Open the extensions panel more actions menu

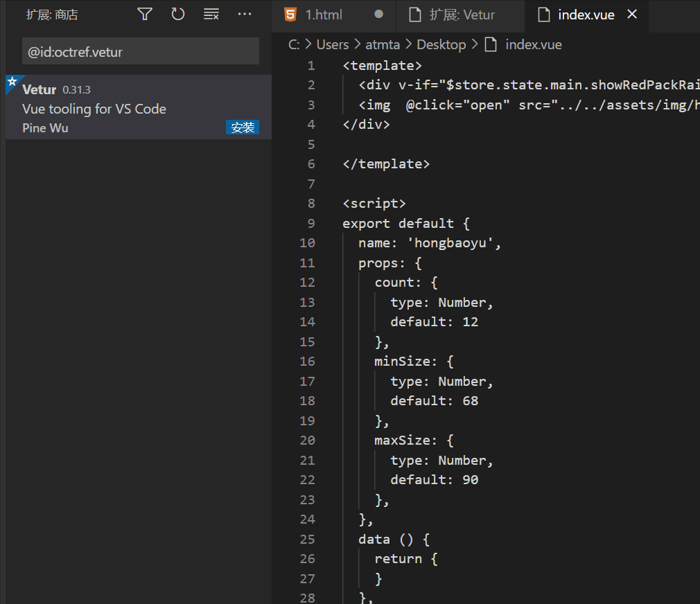(x=244, y=15)
